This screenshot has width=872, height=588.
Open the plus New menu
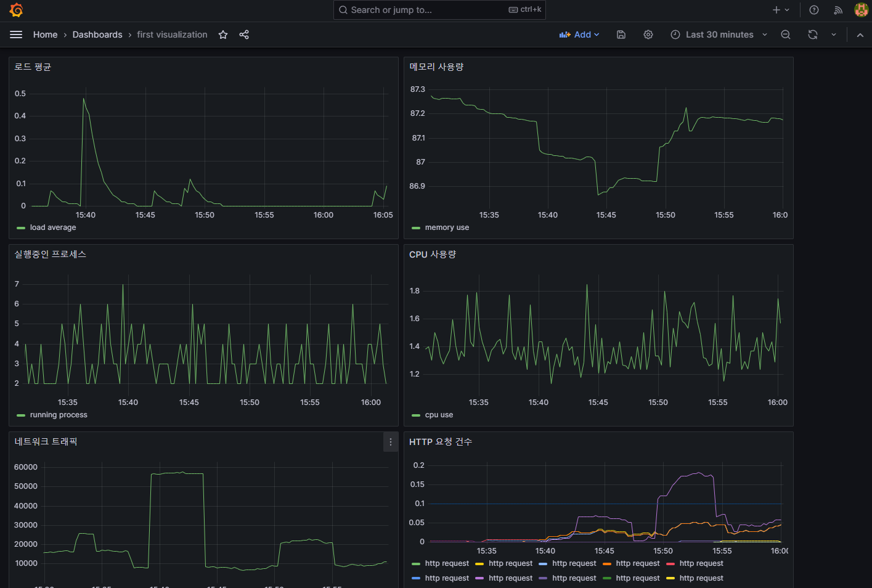[780, 10]
